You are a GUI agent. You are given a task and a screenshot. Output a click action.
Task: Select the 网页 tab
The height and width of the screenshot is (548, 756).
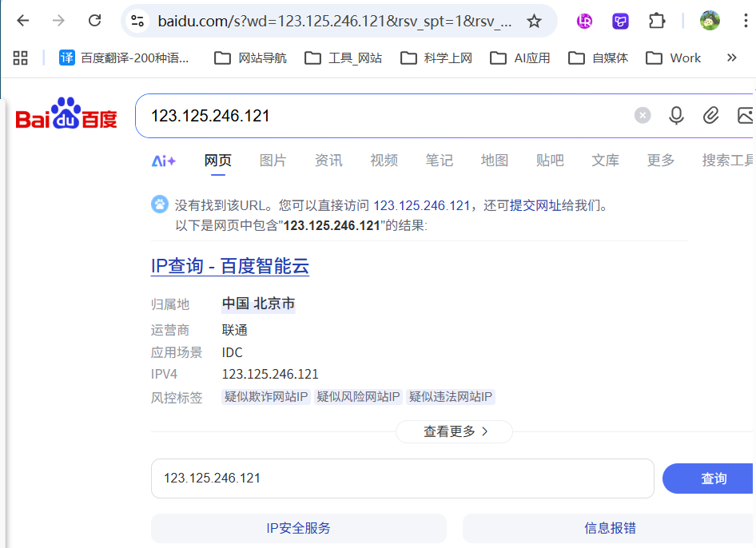(218, 161)
